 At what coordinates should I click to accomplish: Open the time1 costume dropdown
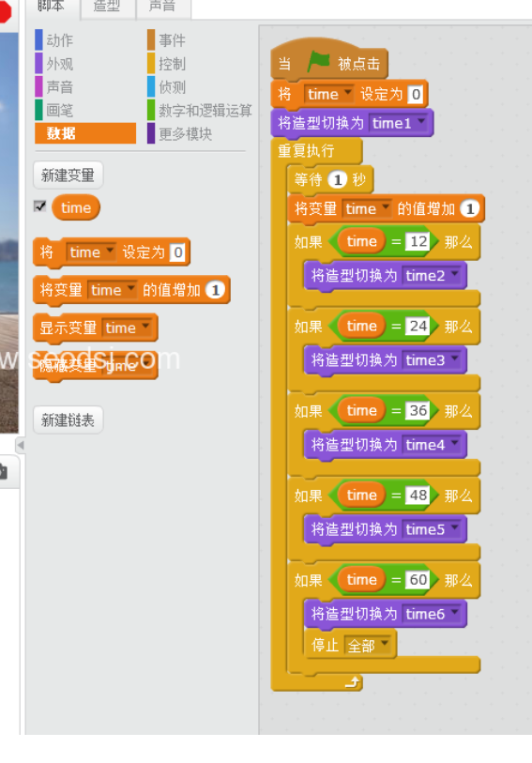[398, 123]
